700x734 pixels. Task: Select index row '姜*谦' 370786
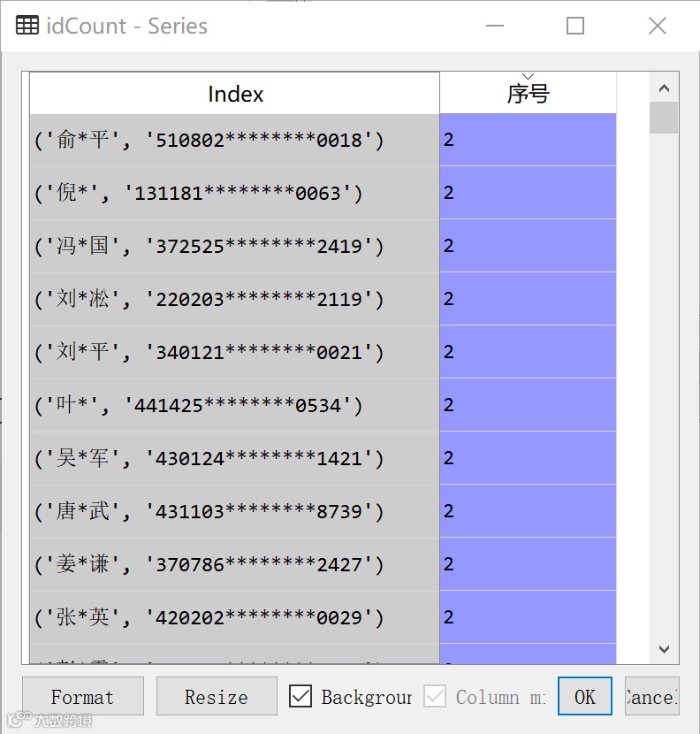(x=235, y=564)
